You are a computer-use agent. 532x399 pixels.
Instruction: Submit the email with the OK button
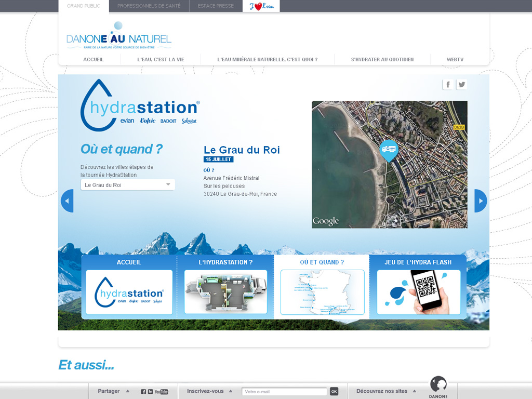334,392
